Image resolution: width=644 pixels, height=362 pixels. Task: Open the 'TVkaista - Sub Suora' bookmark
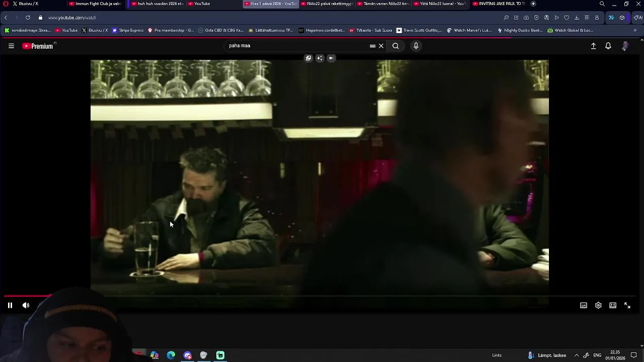[370, 30]
